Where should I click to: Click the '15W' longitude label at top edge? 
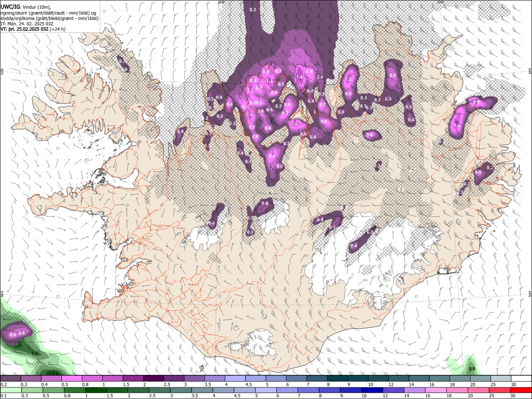pos(440,2)
